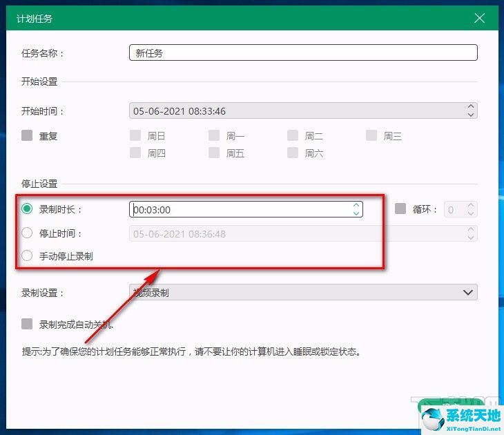Decrease the 循环 count with down arrow
Image resolution: width=504 pixels, height=435 pixels.
[x=471, y=213]
